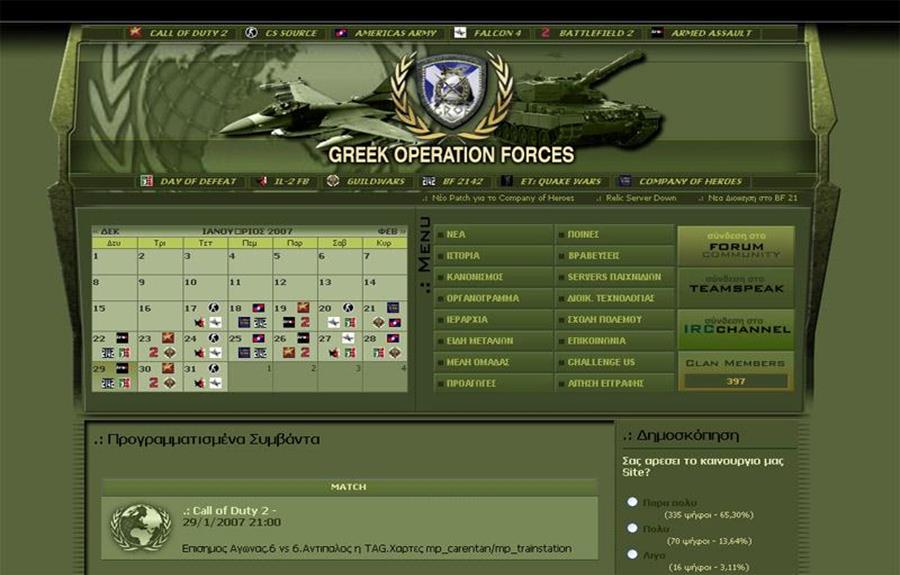The width and height of the screenshot is (900, 575).
Task: Connect to the Forum Community button
Action: (x=736, y=246)
